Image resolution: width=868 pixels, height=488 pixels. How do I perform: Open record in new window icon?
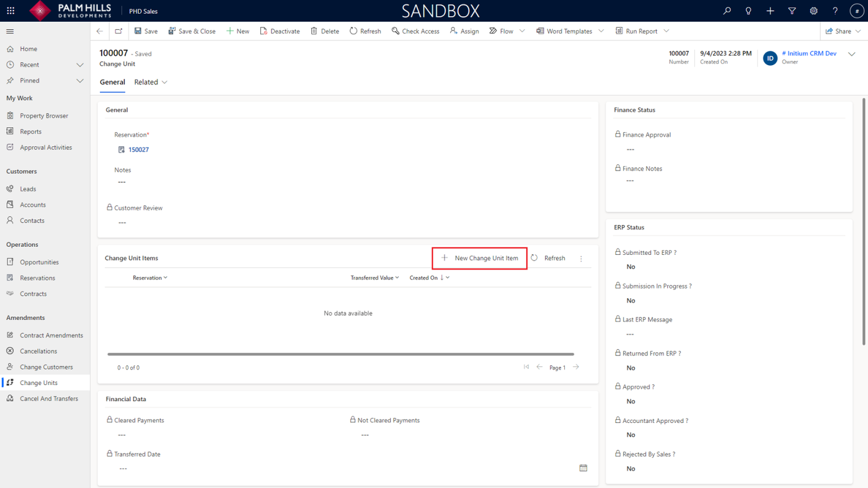click(118, 31)
